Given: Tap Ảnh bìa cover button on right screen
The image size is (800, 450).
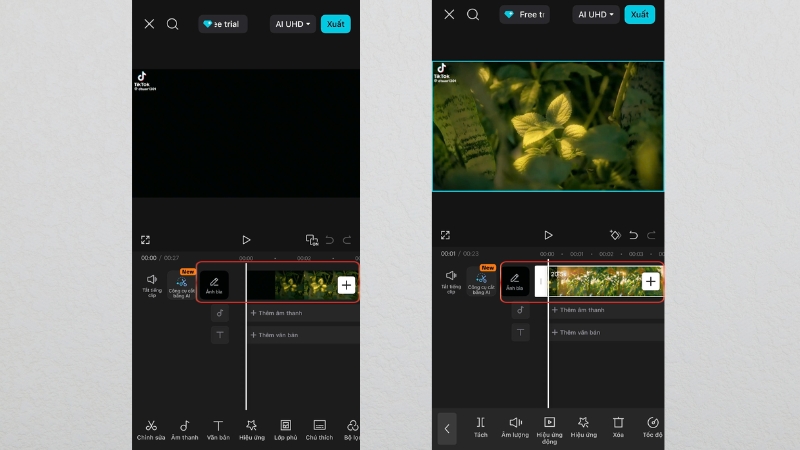Looking at the screenshot, I should (x=515, y=282).
